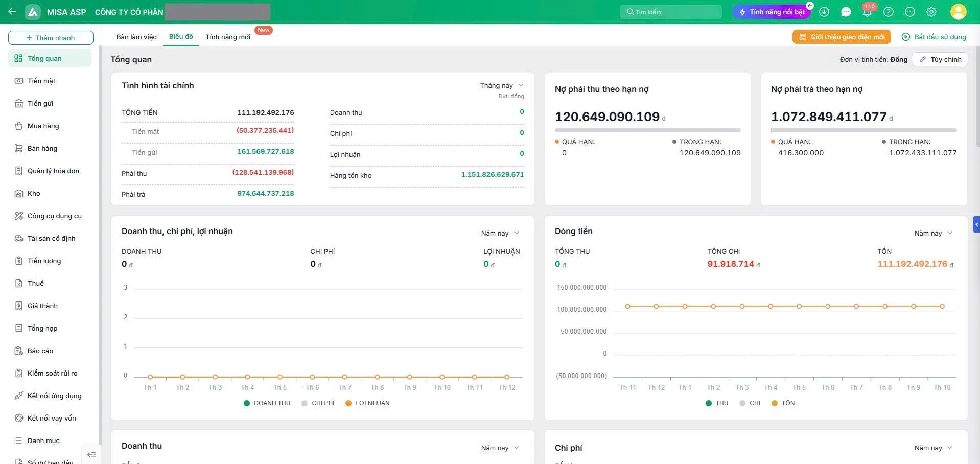Expand Năm nay dropdown in Doanh thu card
Image resolution: width=980 pixels, height=464 pixels.
500,448
